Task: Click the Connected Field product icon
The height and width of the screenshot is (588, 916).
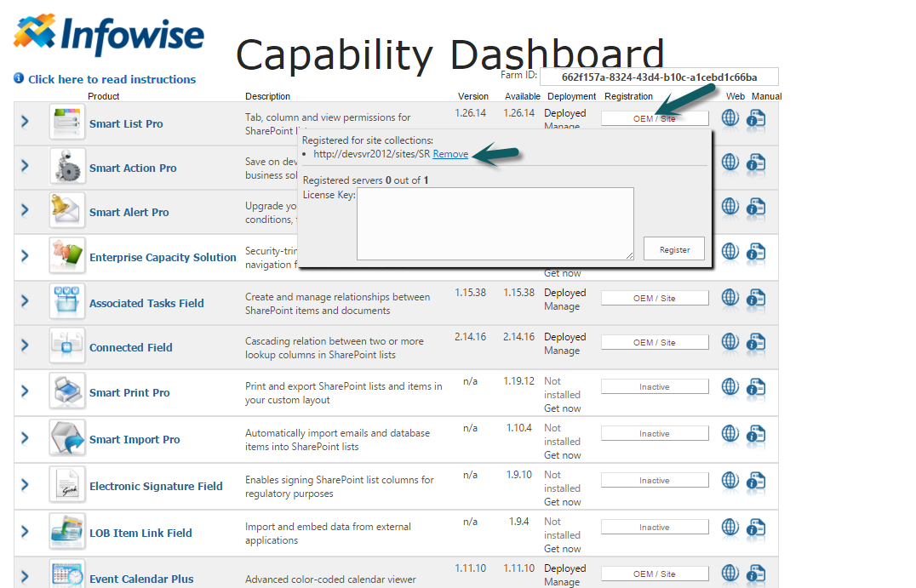Action: tap(67, 345)
